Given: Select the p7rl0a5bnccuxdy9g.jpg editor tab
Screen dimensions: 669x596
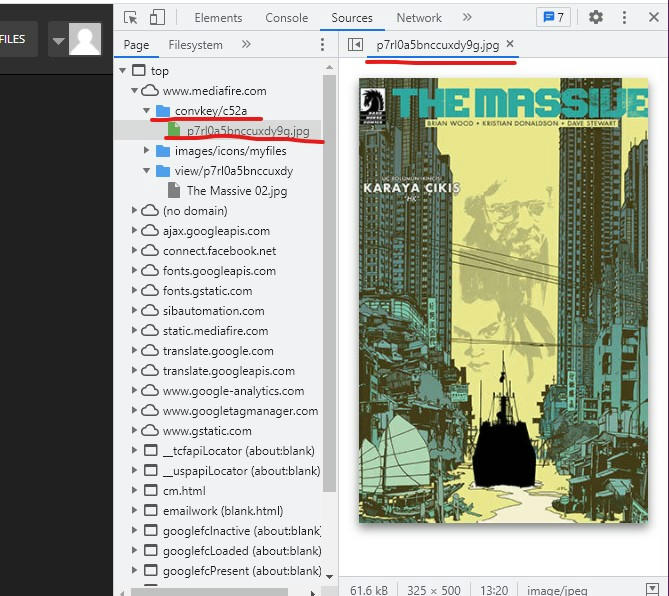Looking at the screenshot, I should pos(437,45).
